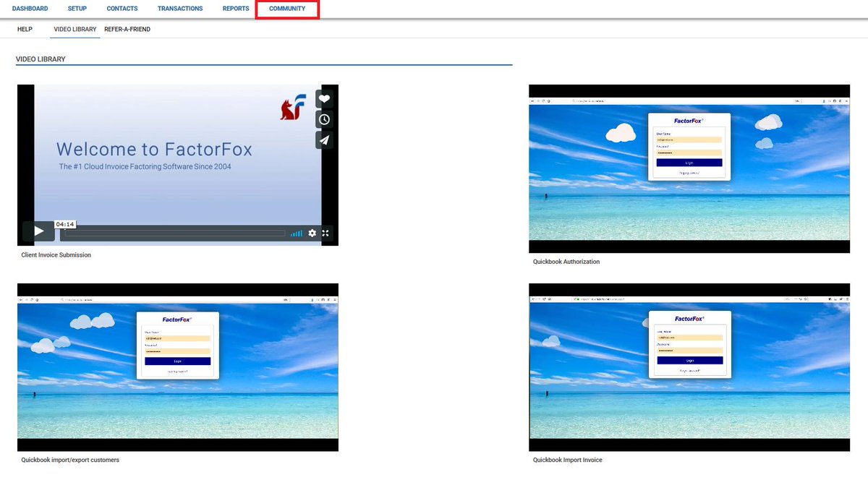
Task: Like the video with heart icon
Action: pos(325,99)
